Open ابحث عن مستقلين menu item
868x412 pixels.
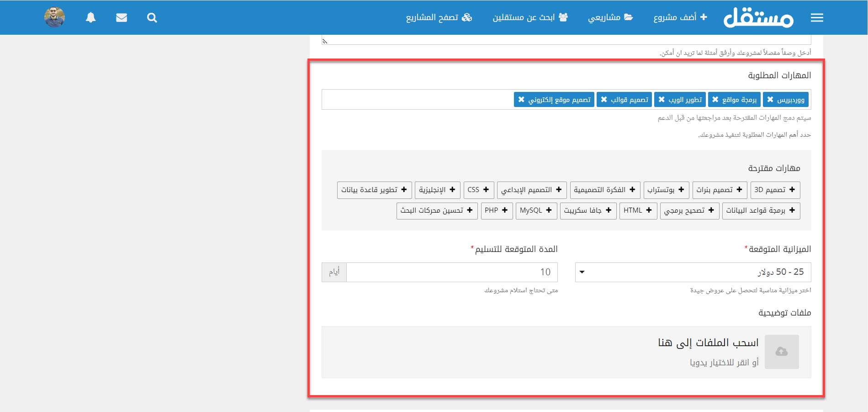point(530,17)
